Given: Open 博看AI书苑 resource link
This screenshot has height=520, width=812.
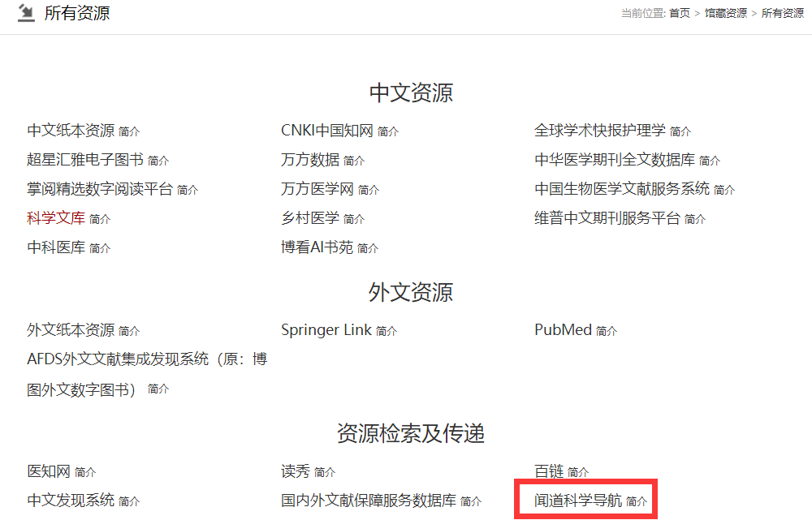Looking at the screenshot, I should click(x=317, y=247).
